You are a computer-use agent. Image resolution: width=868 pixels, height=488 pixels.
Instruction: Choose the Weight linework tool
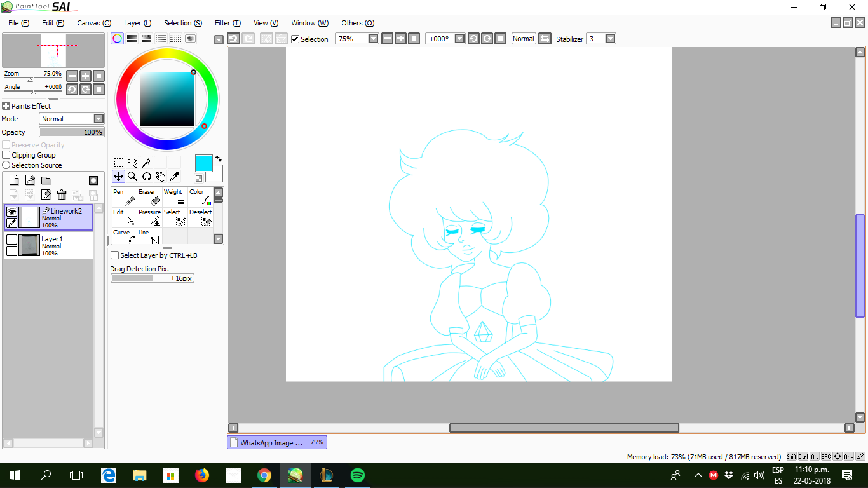pos(175,196)
